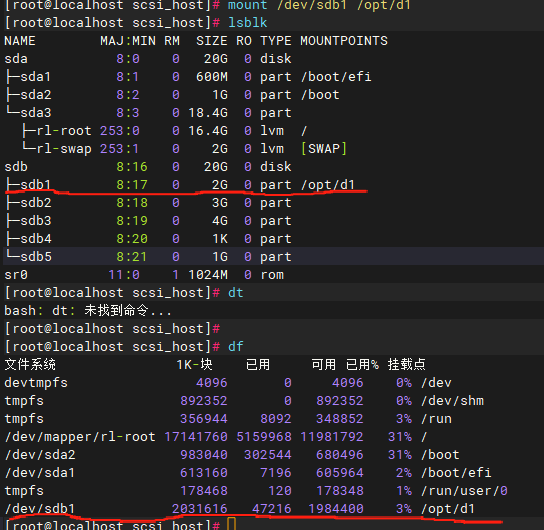
Task: Click sdb4 partition name
Action: 35,239
